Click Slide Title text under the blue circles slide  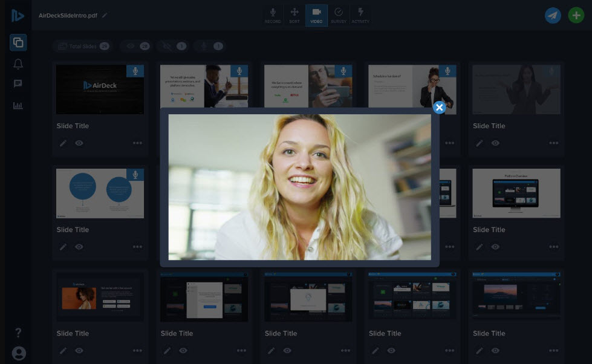coord(73,230)
